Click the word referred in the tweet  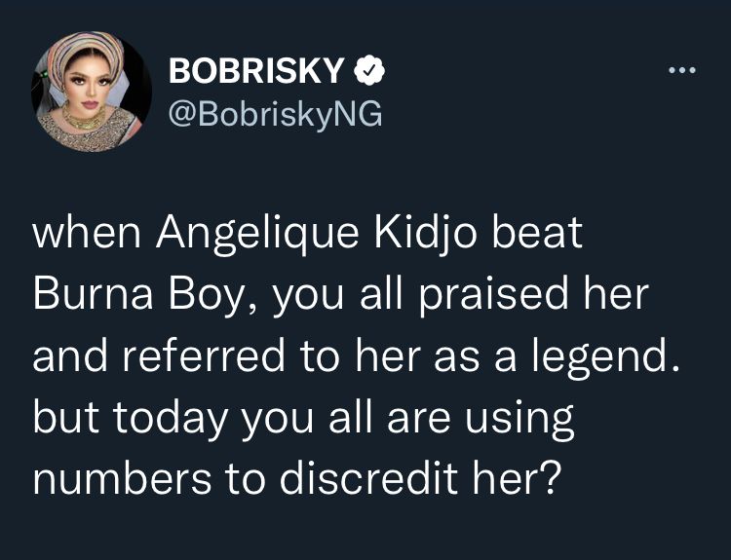pos(204,355)
